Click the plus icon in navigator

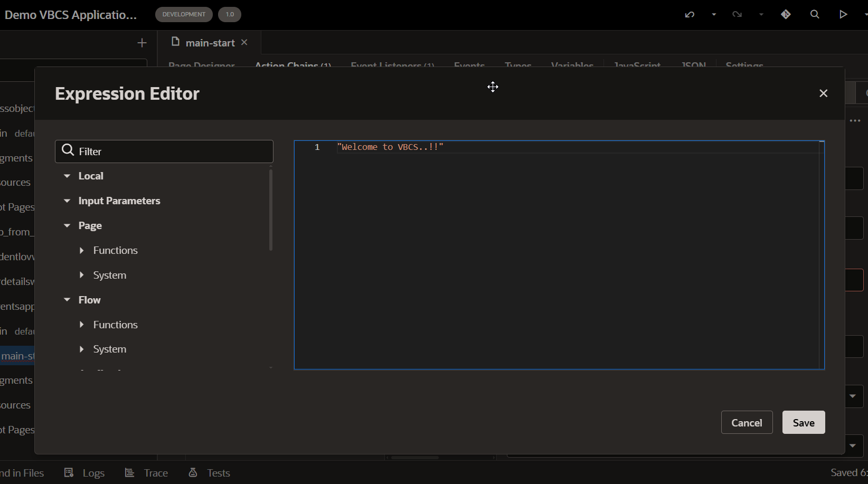click(141, 43)
